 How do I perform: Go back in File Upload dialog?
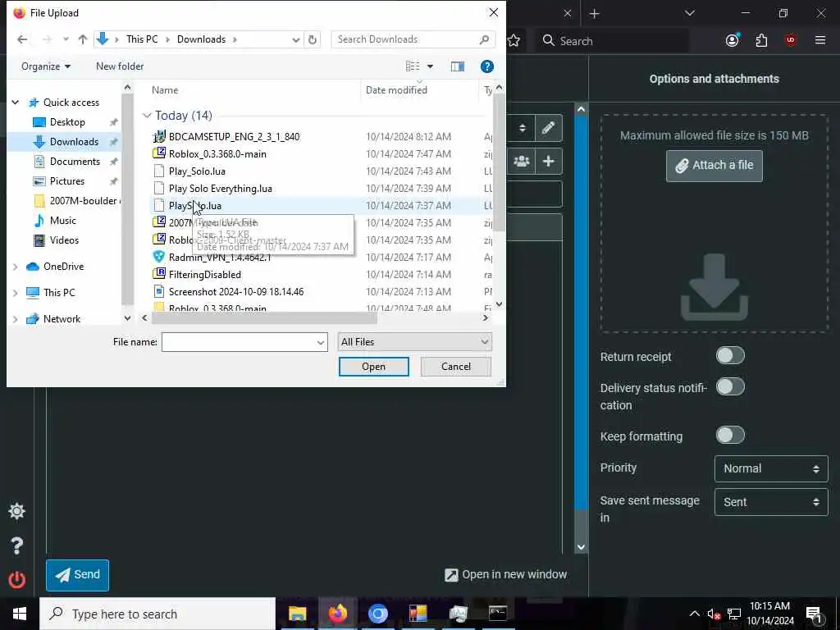(22, 39)
